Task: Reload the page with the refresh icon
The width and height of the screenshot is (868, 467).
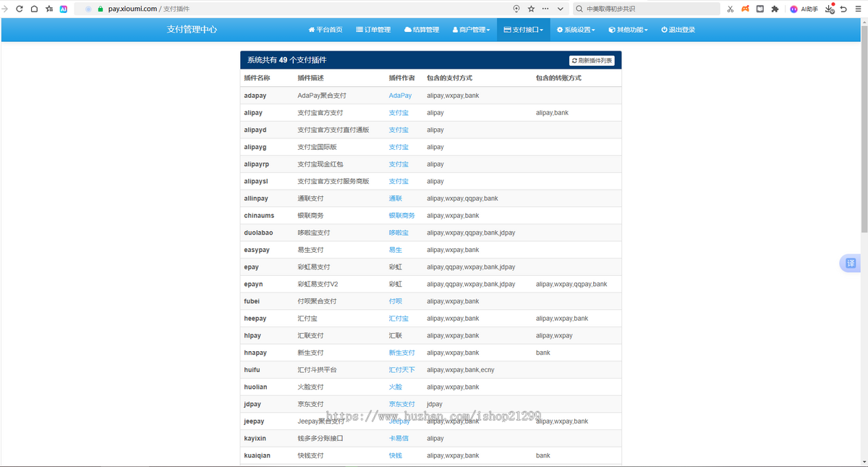Action: point(20,9)
